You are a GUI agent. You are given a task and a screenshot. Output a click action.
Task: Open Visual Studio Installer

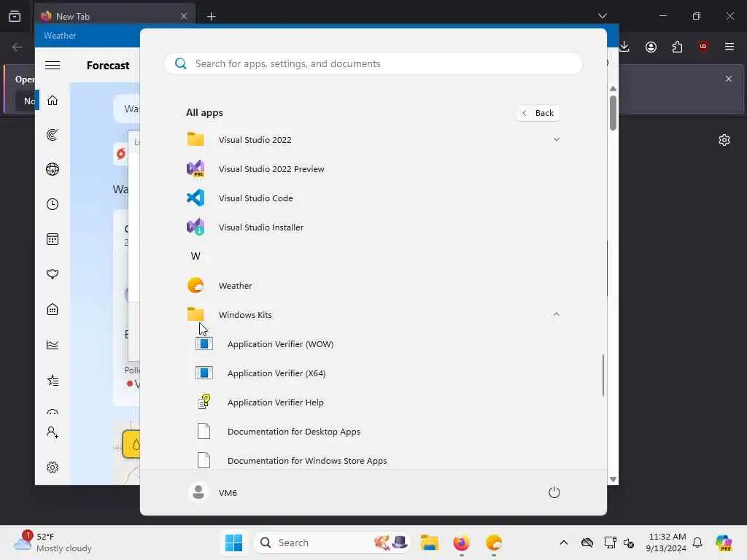[x=373, y=227]
